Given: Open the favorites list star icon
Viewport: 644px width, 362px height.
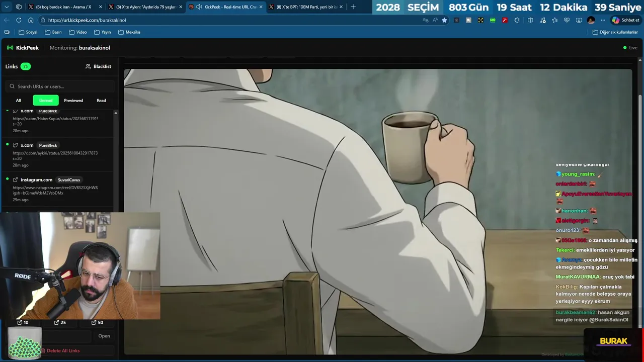Looking at the screenshot, I should [554, 20].
